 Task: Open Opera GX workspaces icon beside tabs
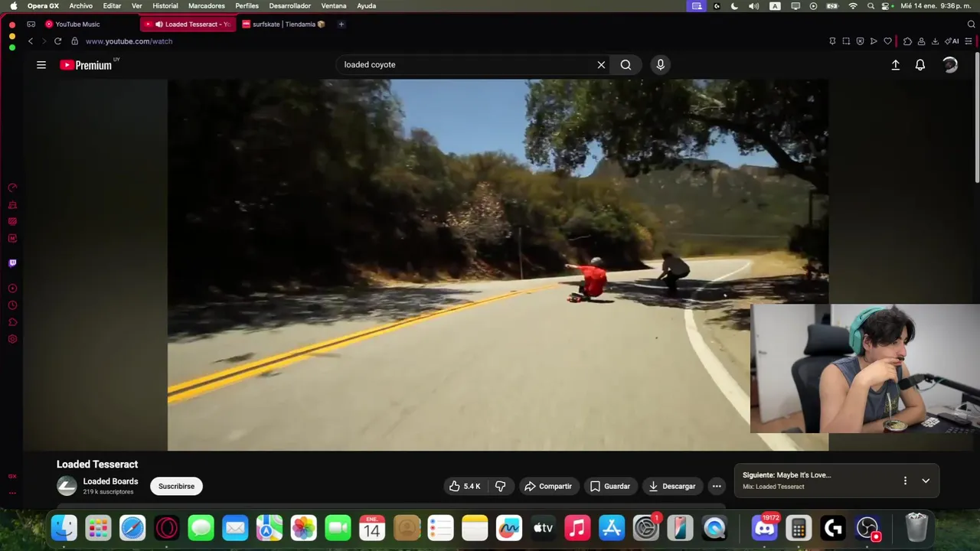[x=31, y=24]
